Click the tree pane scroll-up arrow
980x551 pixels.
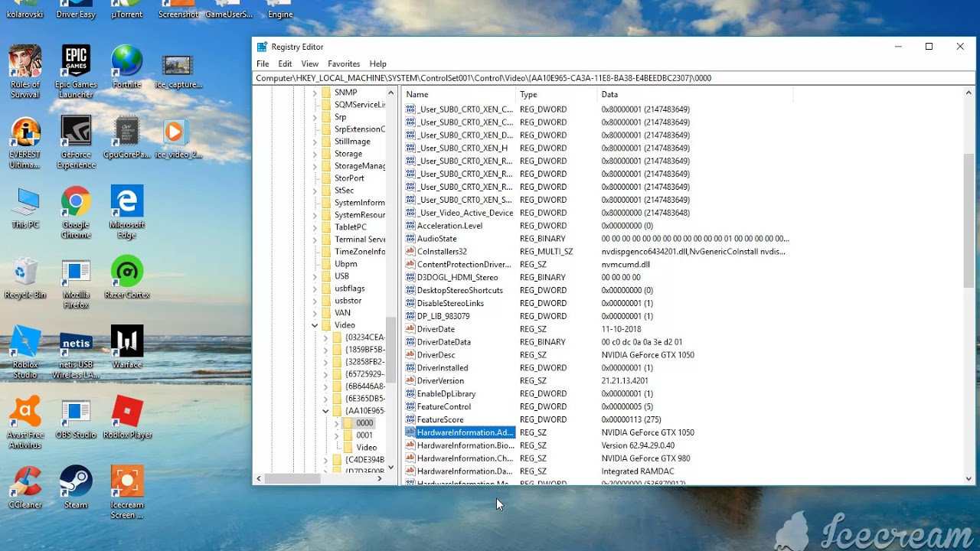coord(391,93)
